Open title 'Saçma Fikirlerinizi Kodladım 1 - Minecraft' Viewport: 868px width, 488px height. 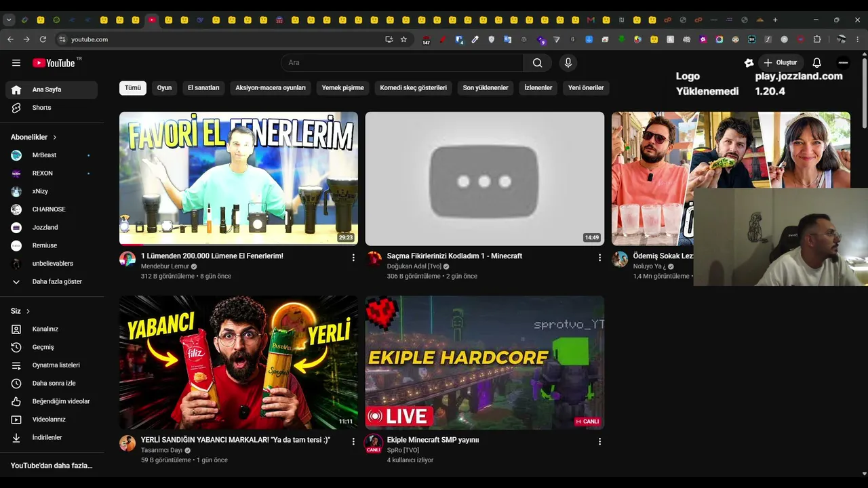[454, 256]
